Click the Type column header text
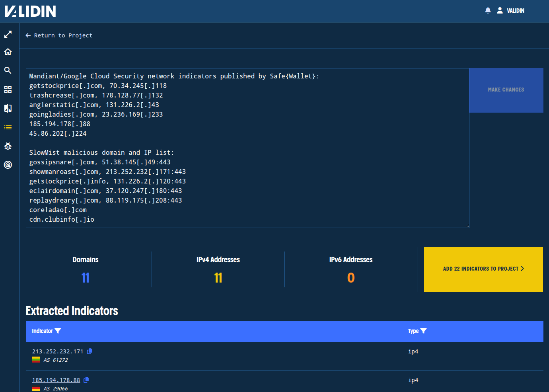 click(413, 331)
